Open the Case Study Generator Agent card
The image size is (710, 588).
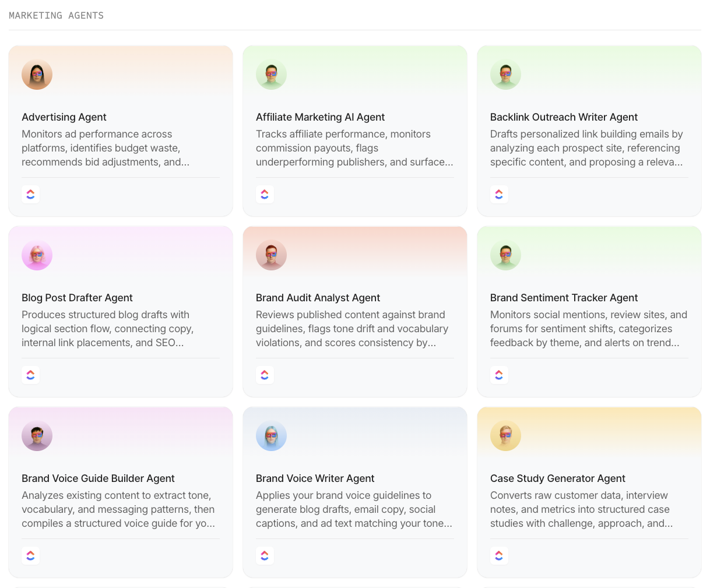coord(589,492)
